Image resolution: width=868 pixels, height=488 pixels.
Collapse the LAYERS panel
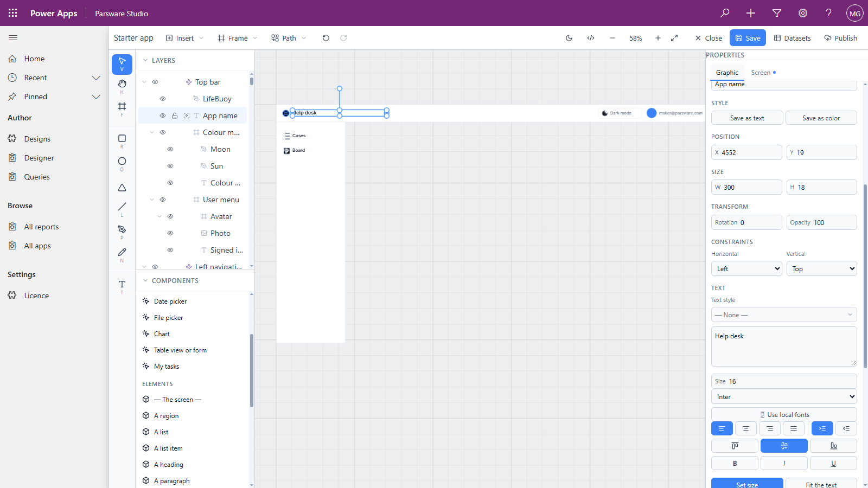tap(145, 60)
